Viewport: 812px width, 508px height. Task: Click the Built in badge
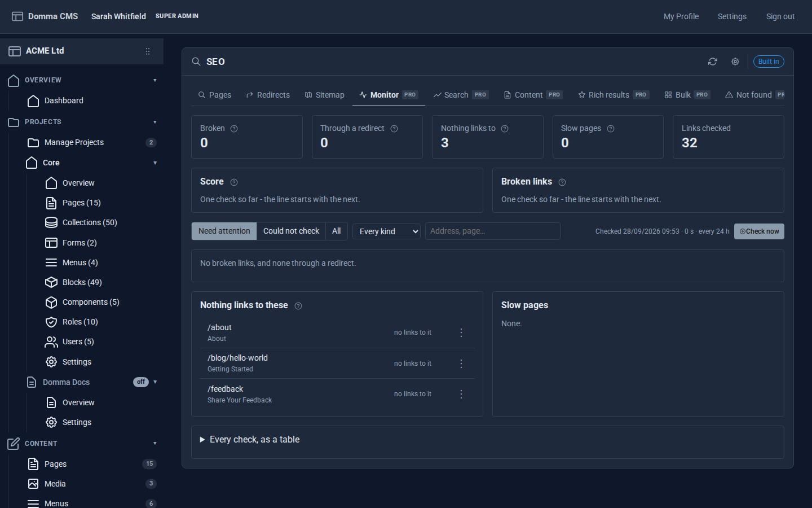coord(769,62)
